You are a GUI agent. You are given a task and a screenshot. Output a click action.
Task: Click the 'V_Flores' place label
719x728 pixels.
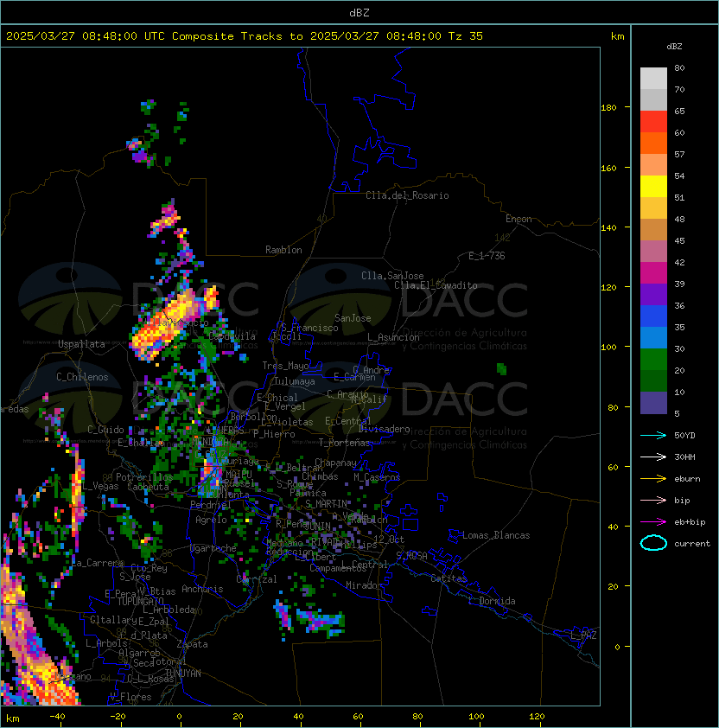[130, 697]
